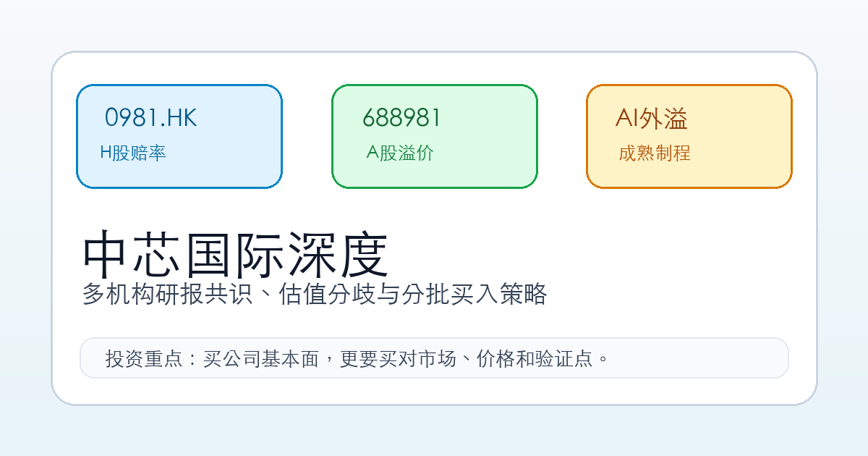Click the H股赔率 label
Viewport: 868px width, 456px height.
point(133,153)
